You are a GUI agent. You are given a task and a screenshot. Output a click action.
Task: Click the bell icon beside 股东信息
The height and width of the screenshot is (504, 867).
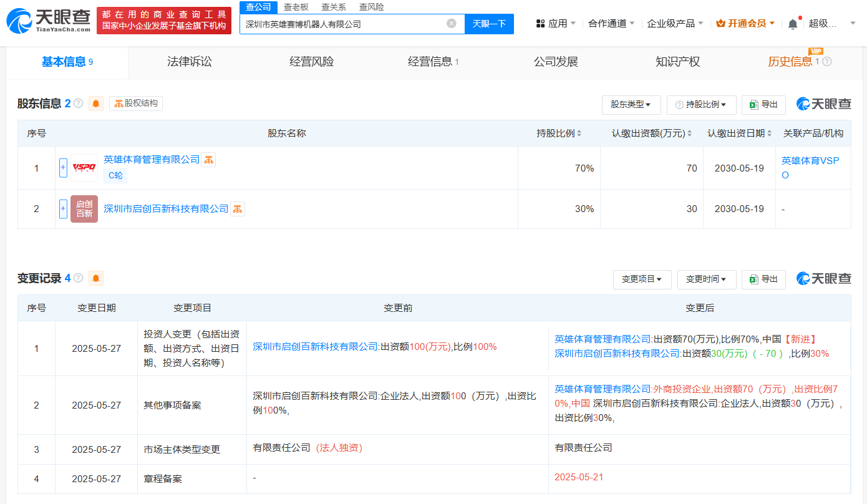96,104
